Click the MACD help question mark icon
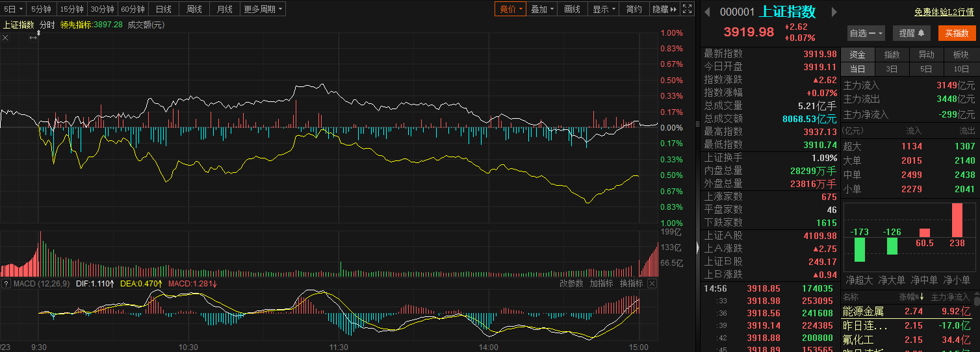The height and width of the screenshot is (352, 980). click(6, 284)
